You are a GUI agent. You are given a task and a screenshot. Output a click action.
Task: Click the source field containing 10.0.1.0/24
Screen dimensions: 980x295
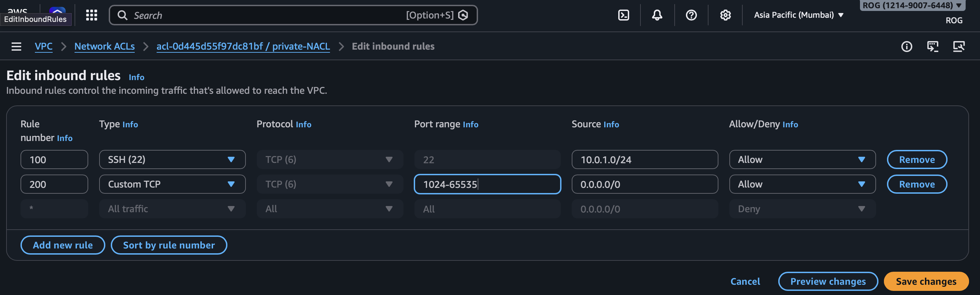pos(645,159)
